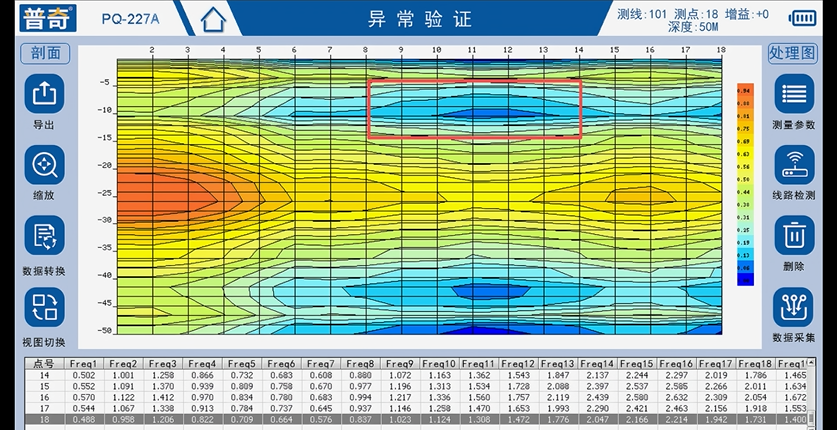Switch to the 处理图 processed map tab
This screenshot has width=837, height=430.
[793, 53]
